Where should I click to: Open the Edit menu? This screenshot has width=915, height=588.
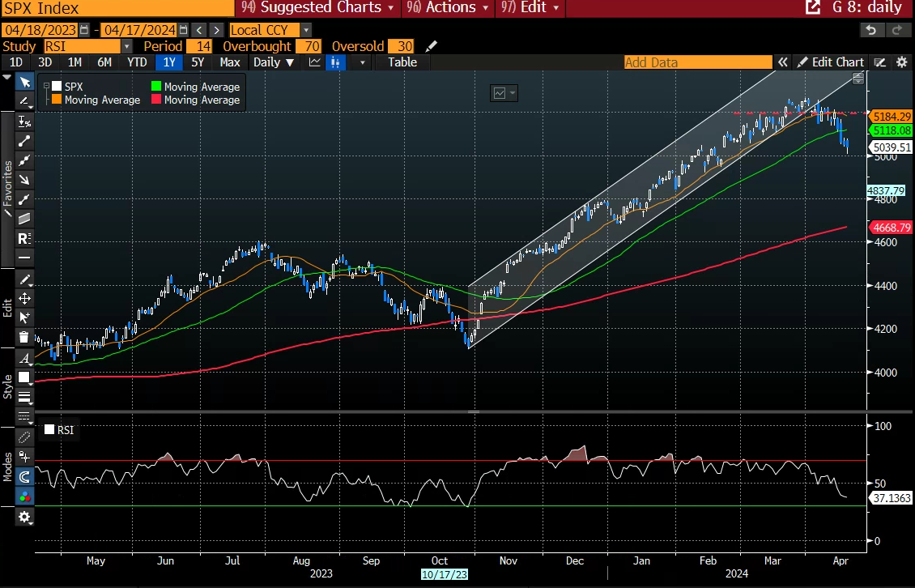[x=530, y=7]
